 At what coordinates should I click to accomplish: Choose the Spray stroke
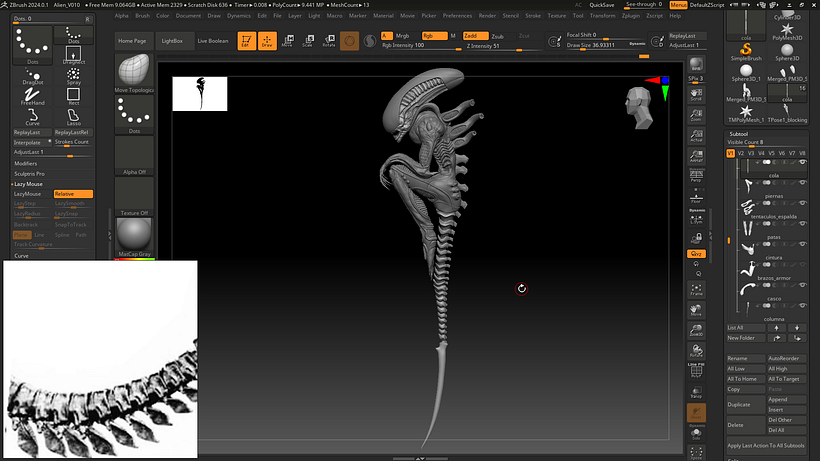tap(73, 76)
